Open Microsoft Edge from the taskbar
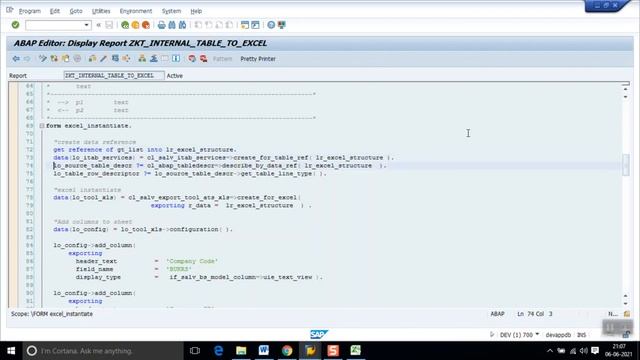640x360 pixels. 218,351
